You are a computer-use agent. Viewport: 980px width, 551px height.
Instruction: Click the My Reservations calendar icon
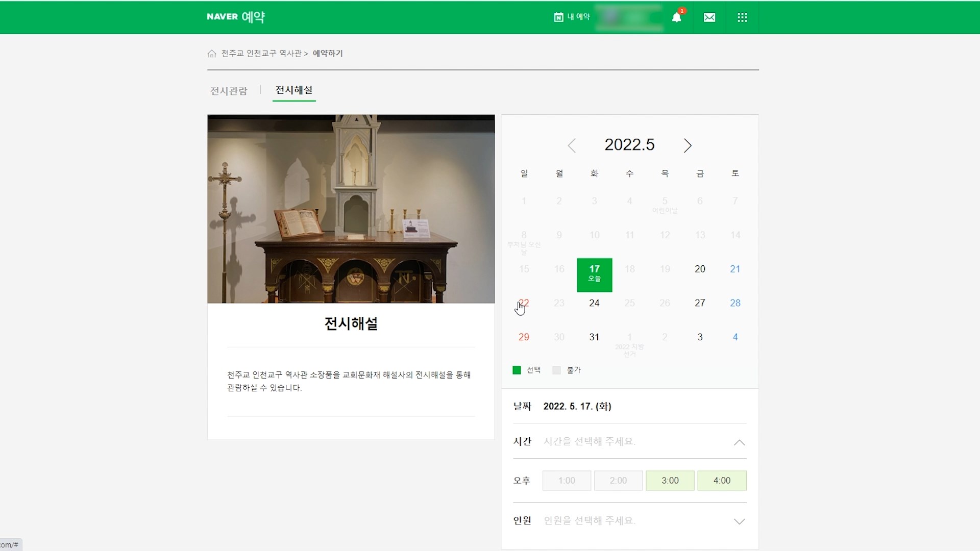coord(558,17)
